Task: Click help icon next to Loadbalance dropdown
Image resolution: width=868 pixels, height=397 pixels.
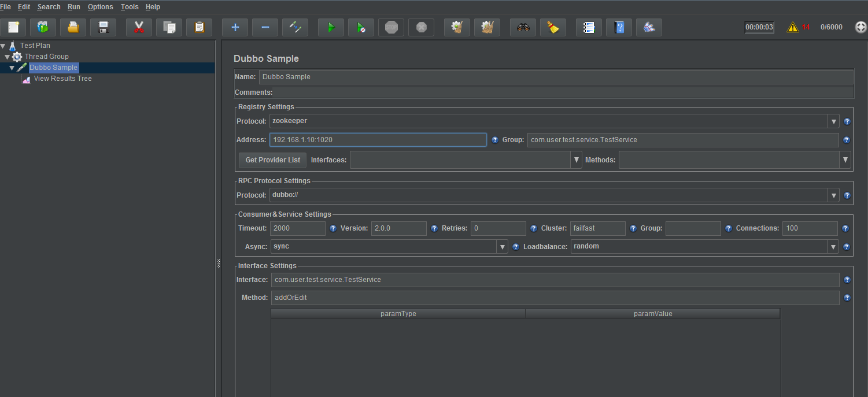Action: coord(846,247)
